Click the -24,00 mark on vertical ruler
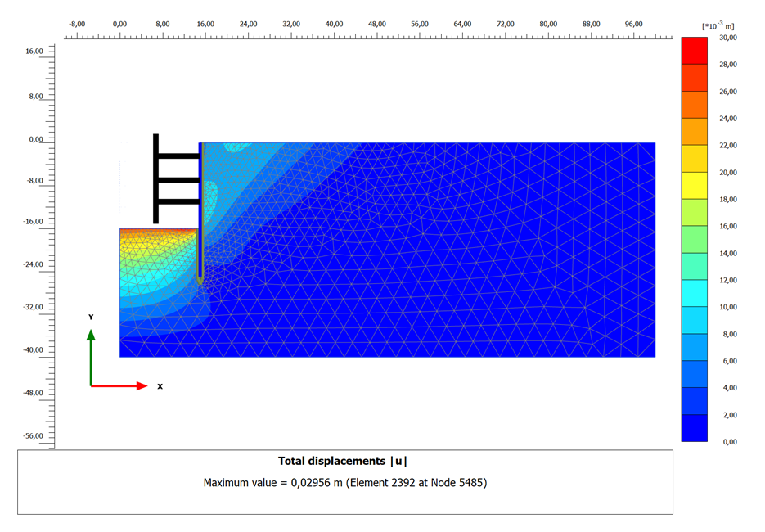 tap(34, 265)
